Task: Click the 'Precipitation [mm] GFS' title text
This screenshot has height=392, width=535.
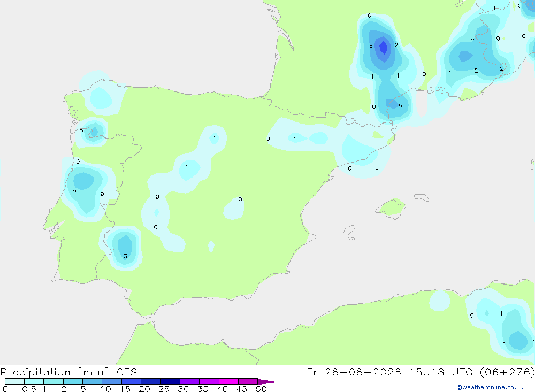Action: tap(68, 372)
